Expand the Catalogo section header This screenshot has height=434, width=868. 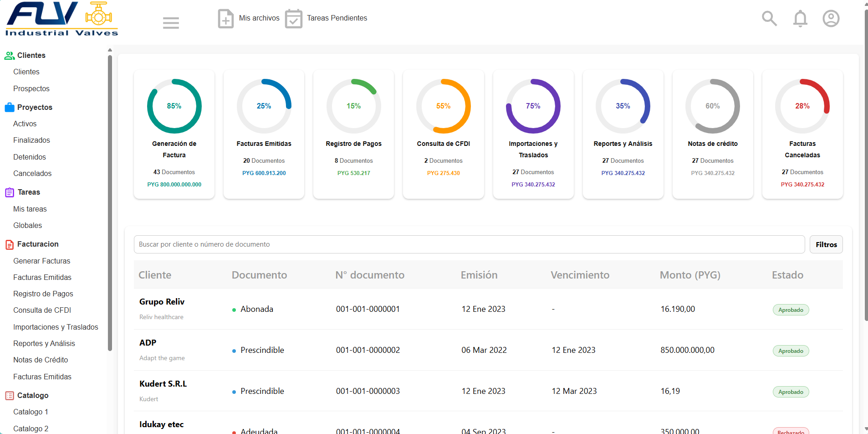click(x=33, y=395)
